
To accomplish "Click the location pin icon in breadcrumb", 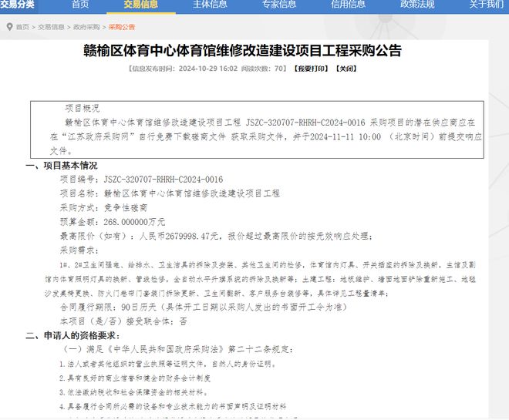I will (x=10, y=27).
